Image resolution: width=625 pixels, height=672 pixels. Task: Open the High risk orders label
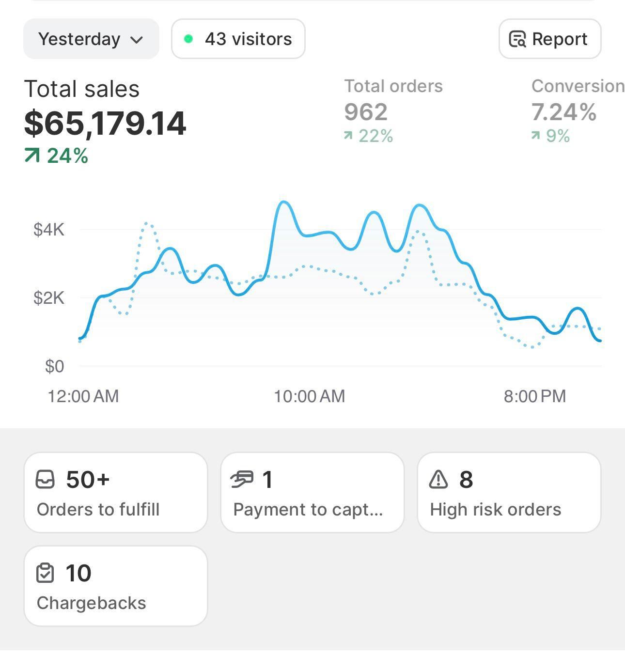point(495,510)
